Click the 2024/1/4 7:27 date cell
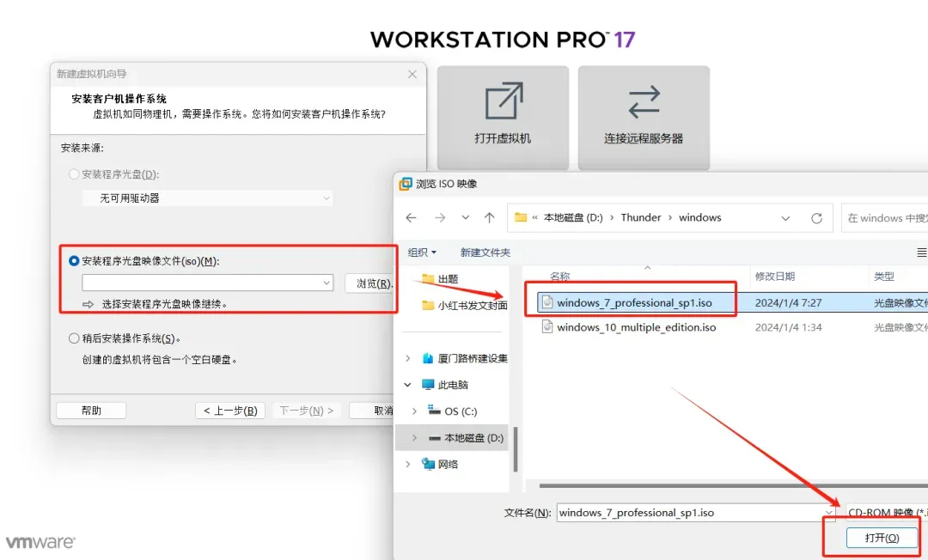This screenshot has height=560, width=928. tap(788, 303)
